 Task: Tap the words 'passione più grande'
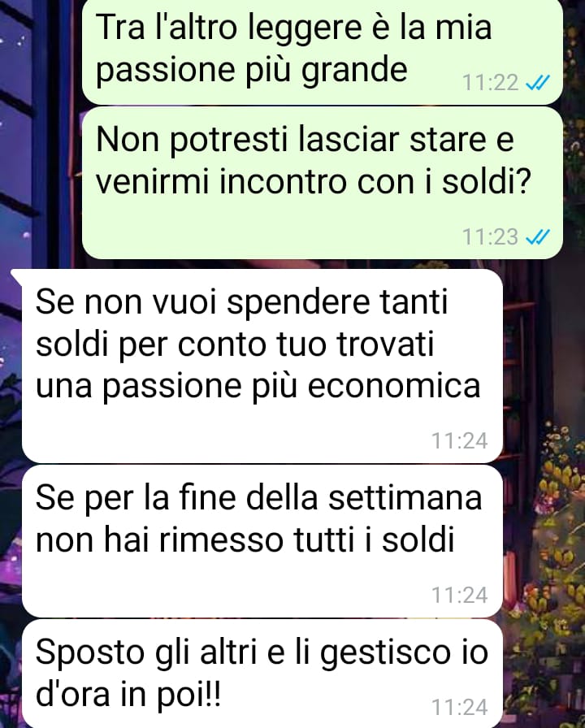[251, 71]
